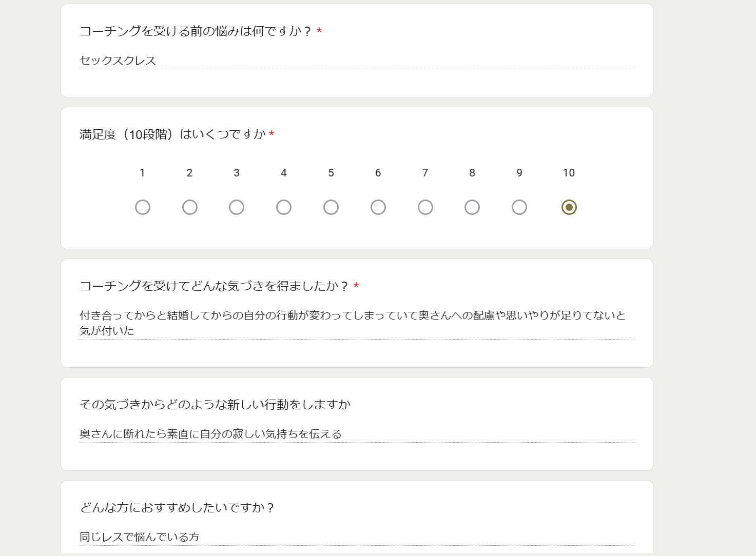Select satisfaction rating 5 radio button
Viewport: 756px width, 556px height.
[x=331, y=207]
